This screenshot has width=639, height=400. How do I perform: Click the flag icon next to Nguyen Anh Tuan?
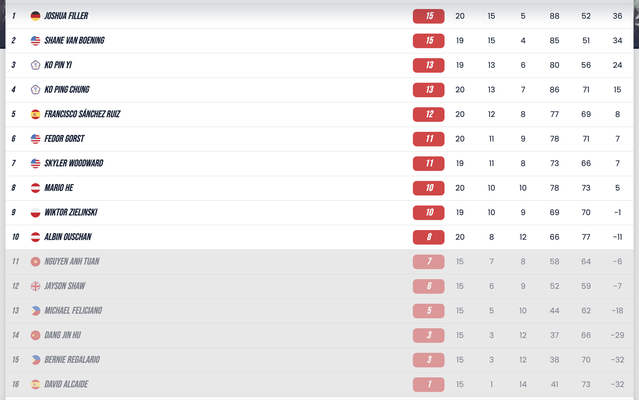[x=36, y=261]
